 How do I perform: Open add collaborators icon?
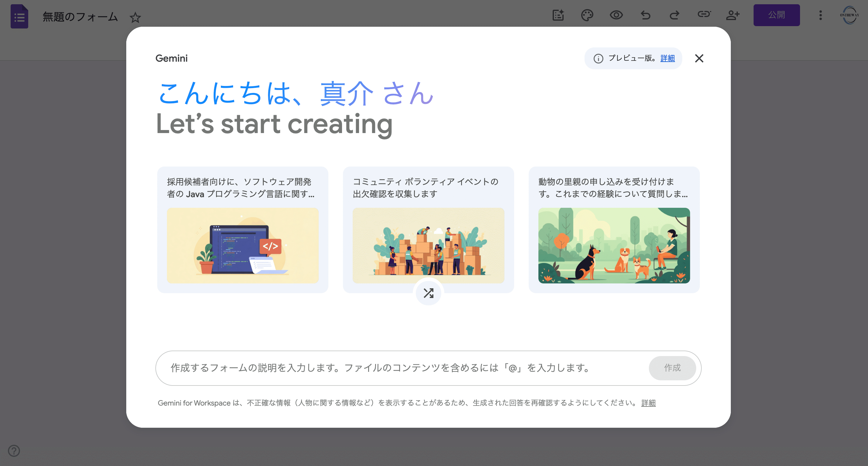(733, 15)
